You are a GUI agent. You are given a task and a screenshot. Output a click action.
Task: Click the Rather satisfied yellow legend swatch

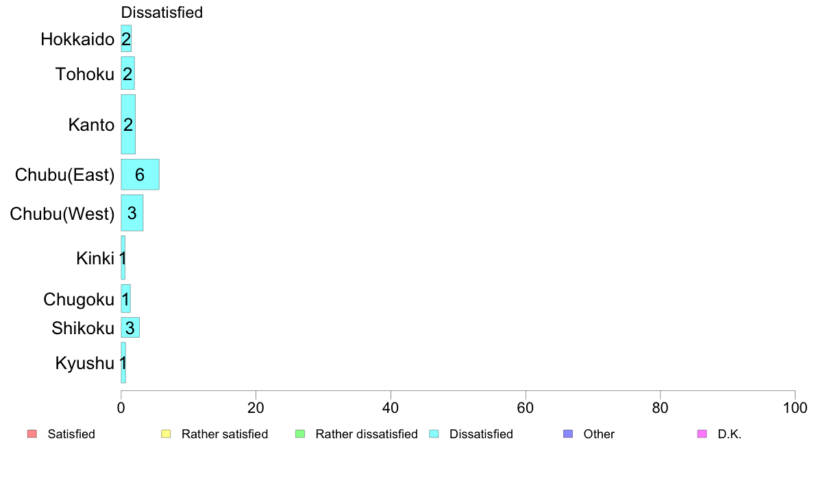click(x=166, y=434)
